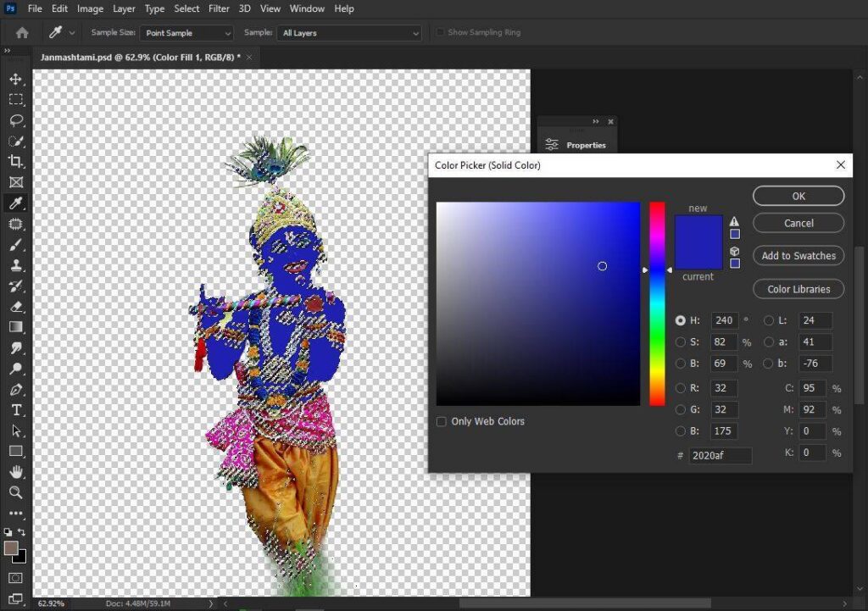The image size is (868, 611).
Task: Open the Window menu
Action: [307, 8]
